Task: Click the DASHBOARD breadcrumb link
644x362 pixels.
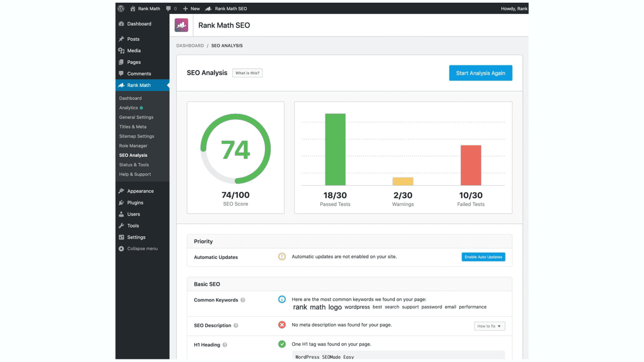Action: (x=190, y=46)
